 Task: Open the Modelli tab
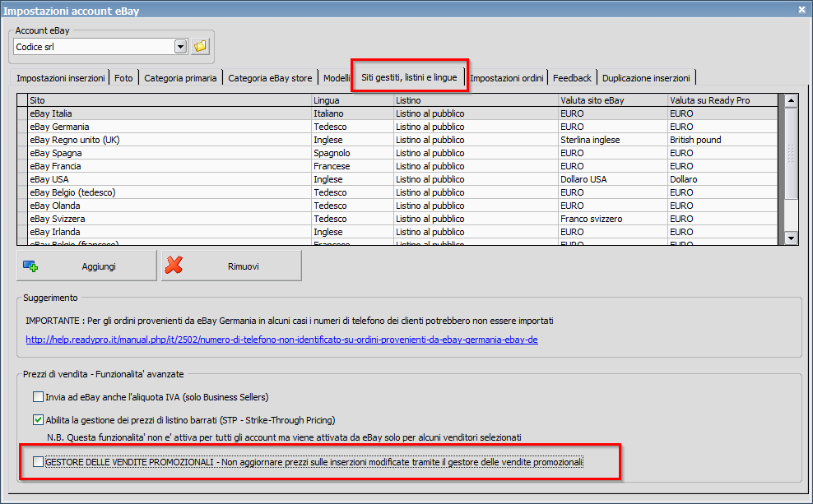pyautogui.click(x=336, y=78)
